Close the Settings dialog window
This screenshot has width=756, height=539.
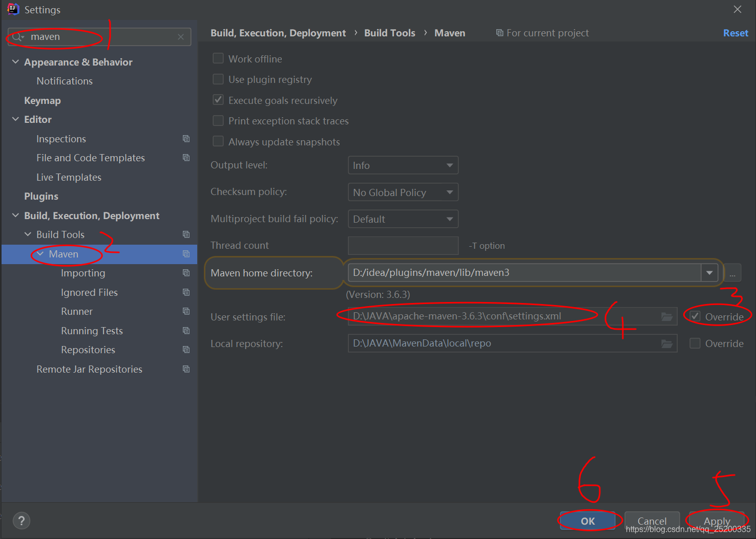[x=738, y=9]
